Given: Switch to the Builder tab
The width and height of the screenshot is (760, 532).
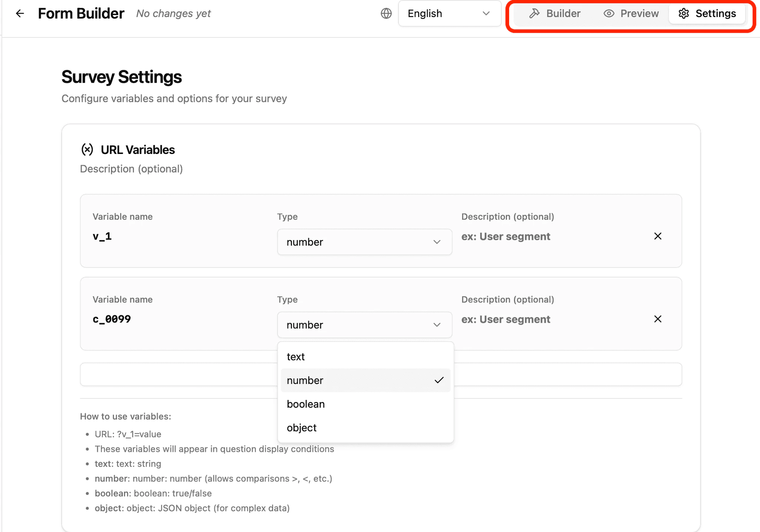Looking at the screenshot, I should point(563,13).
